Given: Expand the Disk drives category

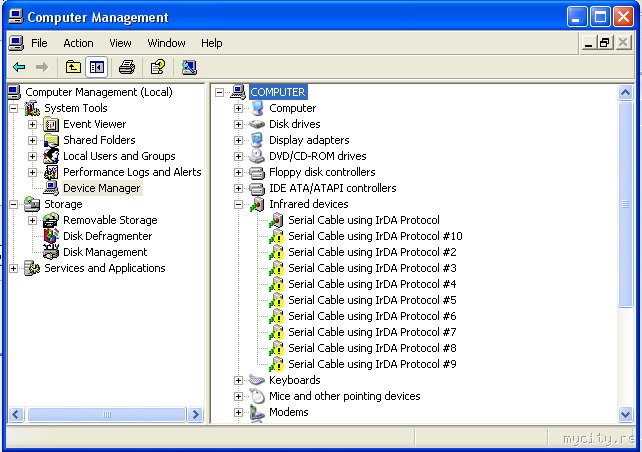Looking at the screenshot, I should 238,124.
